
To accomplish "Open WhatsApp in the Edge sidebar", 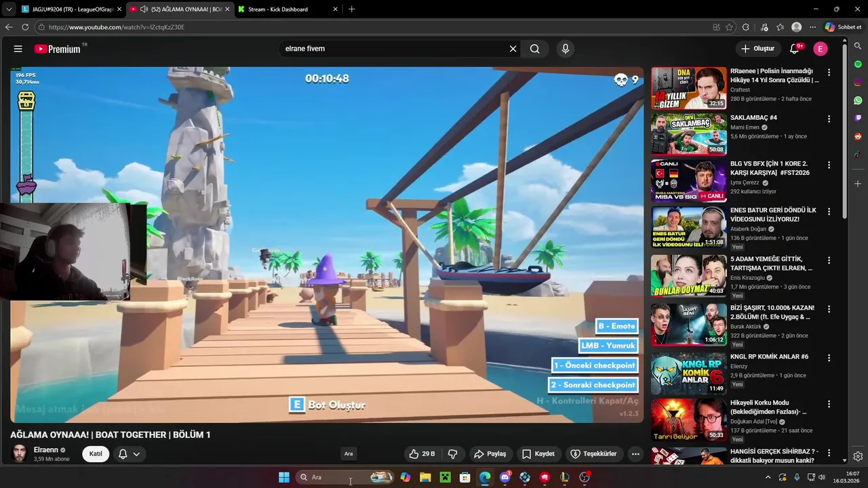I will [x=858, y=100].
